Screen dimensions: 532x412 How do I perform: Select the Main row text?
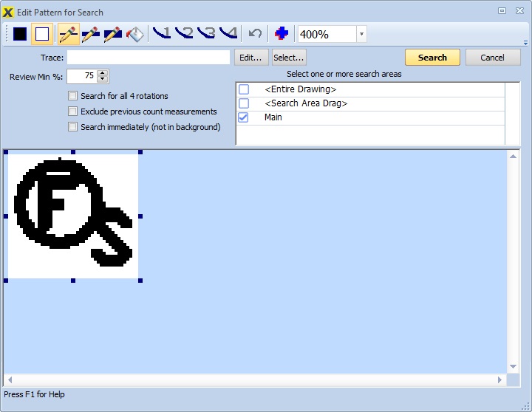(x=273, y=117)
